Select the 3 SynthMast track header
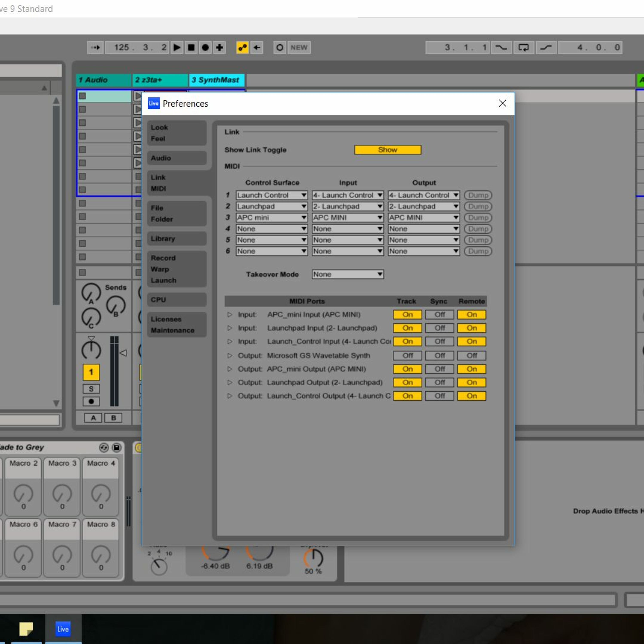The image size is (644, 644). pyautogui.click(x=217, y=80)
